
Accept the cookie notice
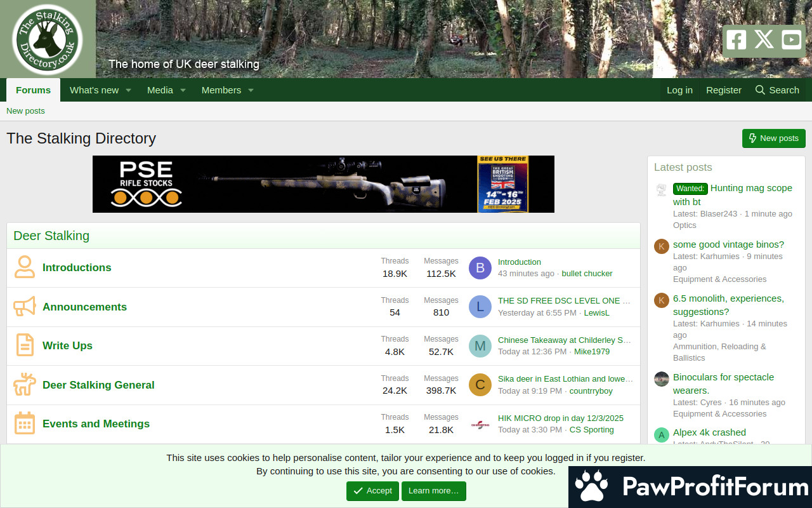372,491
